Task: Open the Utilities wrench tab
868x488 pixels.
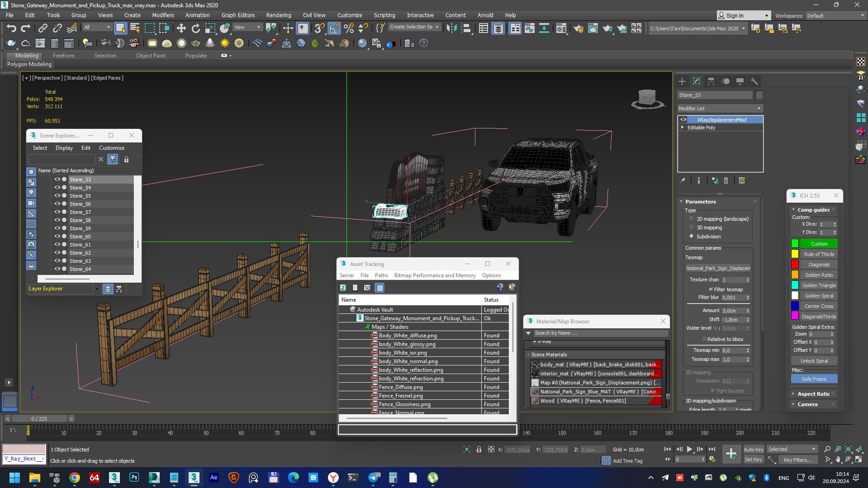Action: click(754, 81)
